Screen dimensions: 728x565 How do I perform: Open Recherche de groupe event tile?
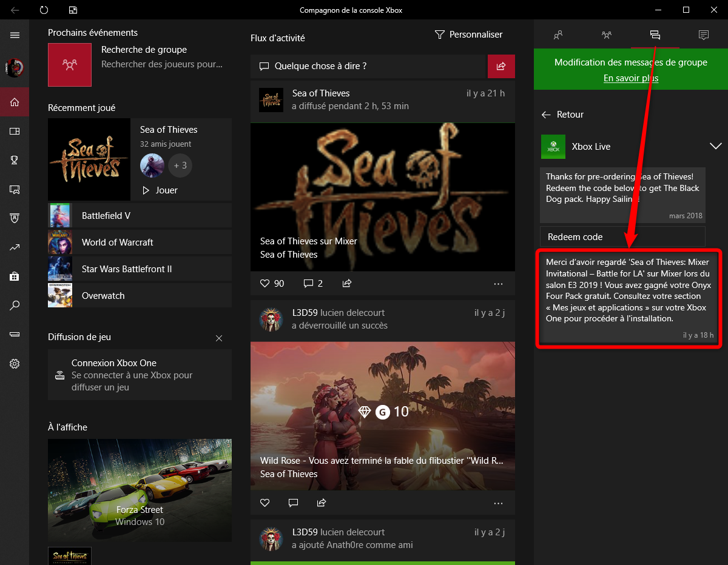(x=140, y=64)
